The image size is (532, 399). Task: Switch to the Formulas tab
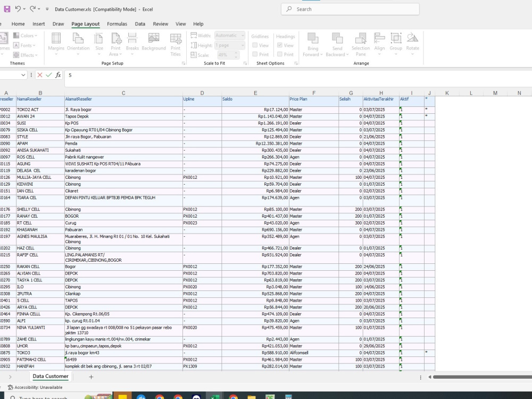(x=117, y=24)
